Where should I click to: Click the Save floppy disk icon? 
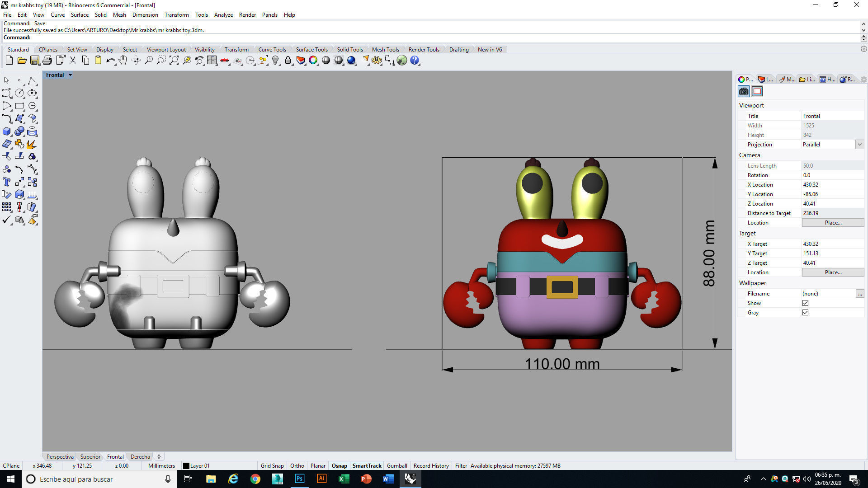point(34,60)
